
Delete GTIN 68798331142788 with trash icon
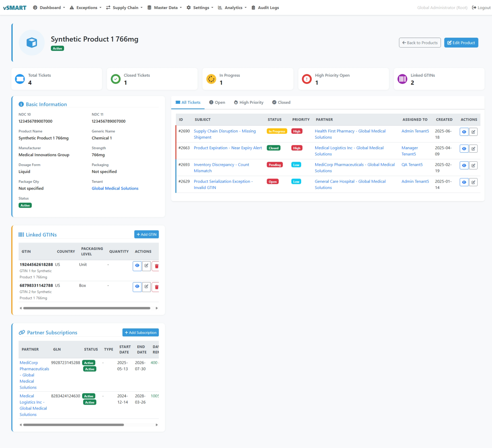(156, 287)
